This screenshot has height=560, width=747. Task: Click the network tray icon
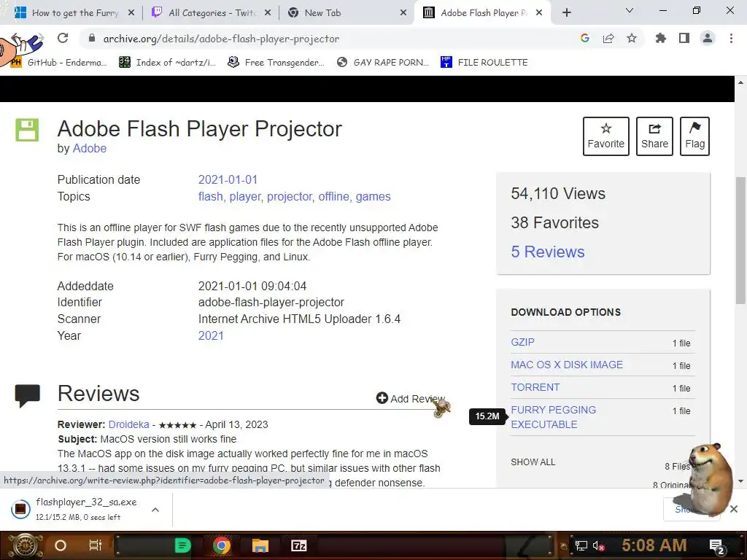pos(581,545)
